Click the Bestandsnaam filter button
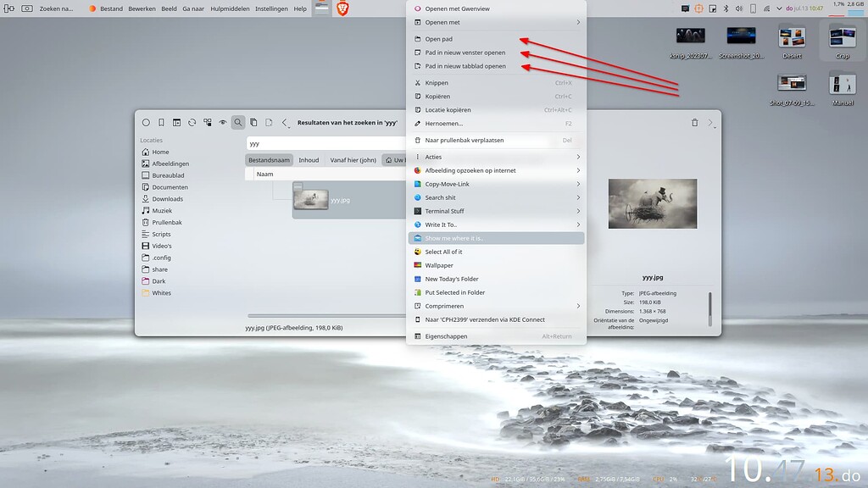 (269, 159)
